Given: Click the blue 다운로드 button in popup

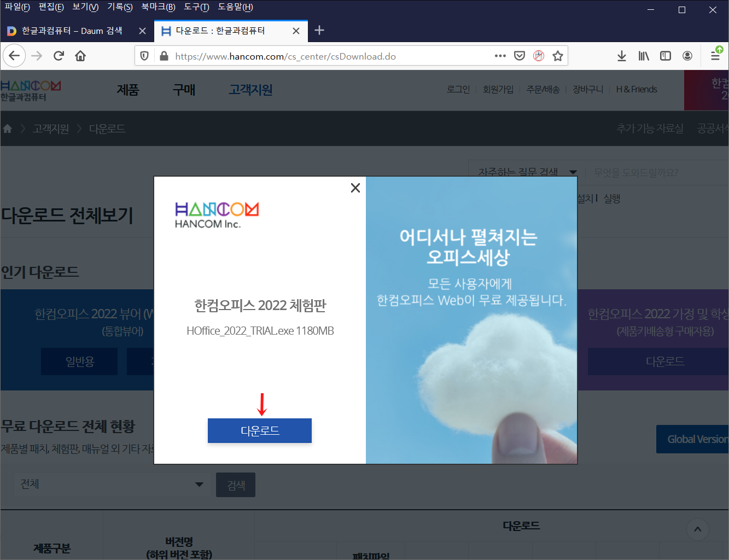Looking at the screenshot, I should (x=260, y=430).
